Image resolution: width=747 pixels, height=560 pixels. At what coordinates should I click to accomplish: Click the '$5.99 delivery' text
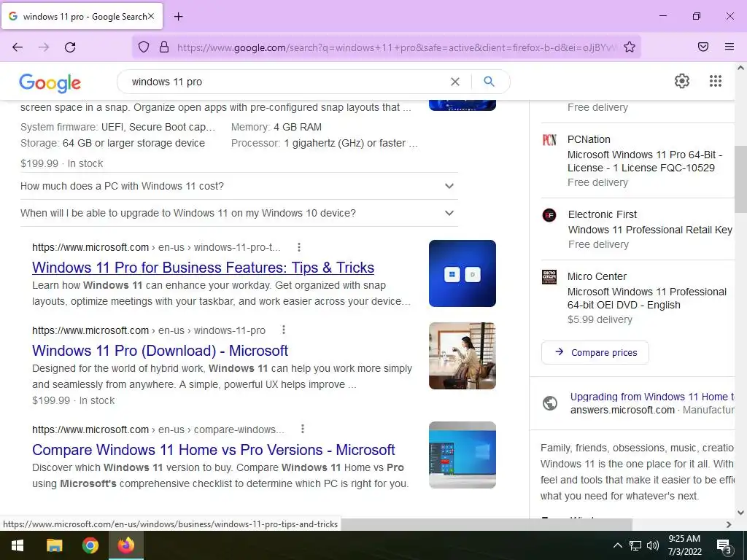(600, 319)
